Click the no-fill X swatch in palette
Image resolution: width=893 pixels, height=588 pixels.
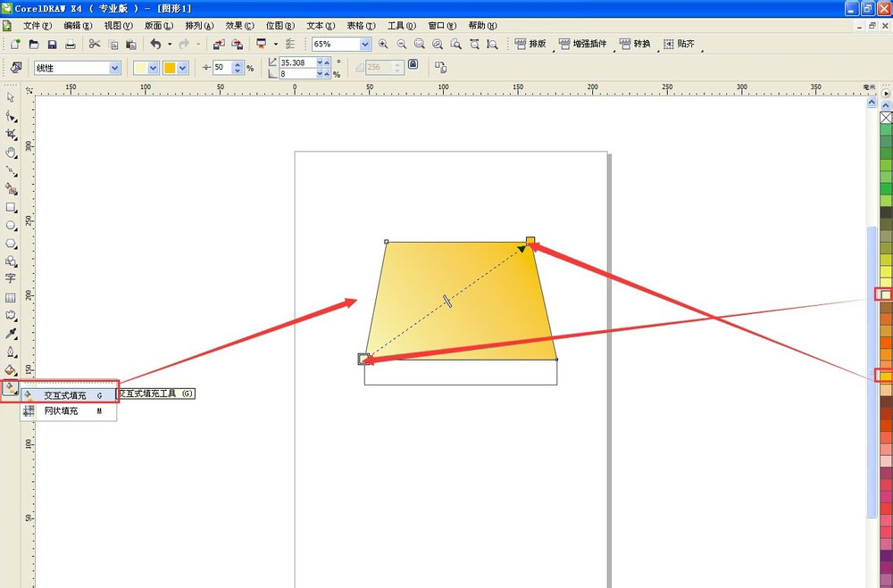point(886,118)
